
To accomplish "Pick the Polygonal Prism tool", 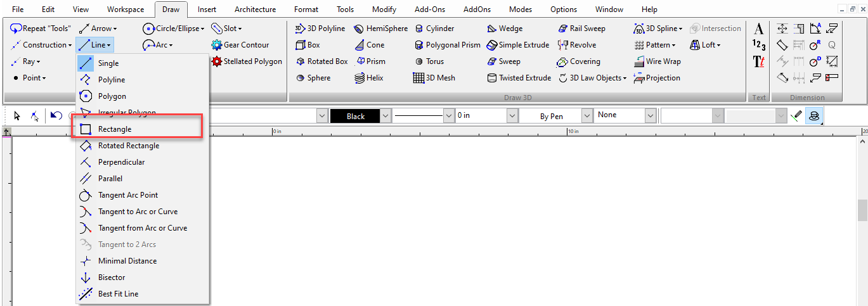I will (448, 45).
